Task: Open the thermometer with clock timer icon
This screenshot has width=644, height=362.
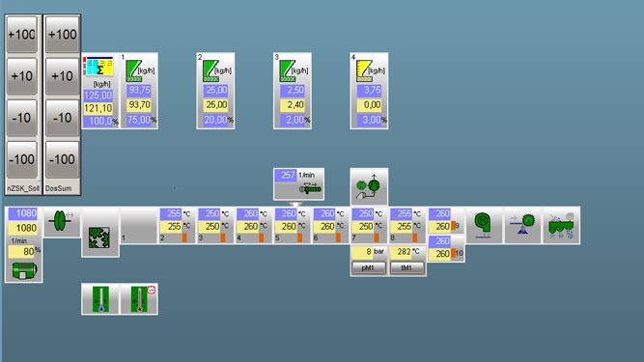Action: (140, 299)
